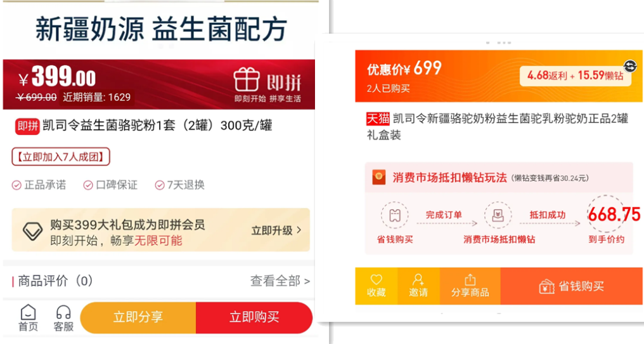This screenshot has width=644, height=344.
Task: Open 客服 customer service headset icon
Action: tap(63, 313)
